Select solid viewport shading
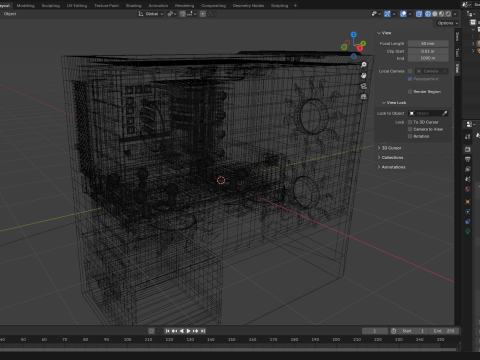The width and height of the screenshot is (480, 360). pyautogui.click(x=435, y=14)
